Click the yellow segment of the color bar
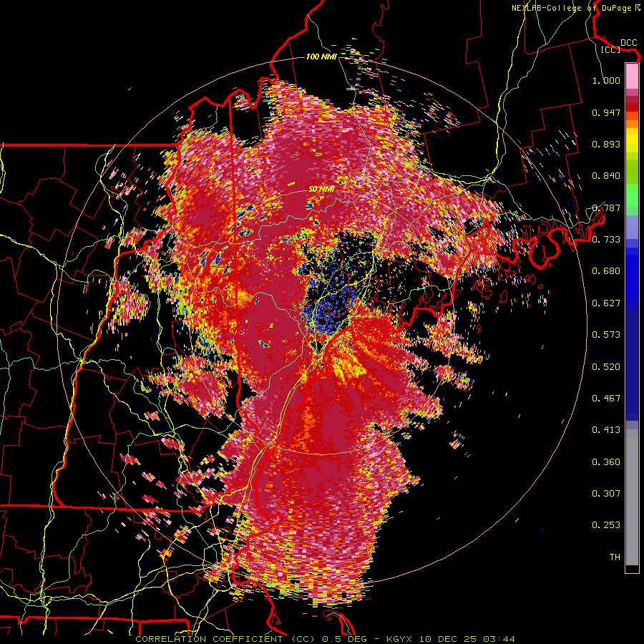The image size is (644, 644). (632, 140)
